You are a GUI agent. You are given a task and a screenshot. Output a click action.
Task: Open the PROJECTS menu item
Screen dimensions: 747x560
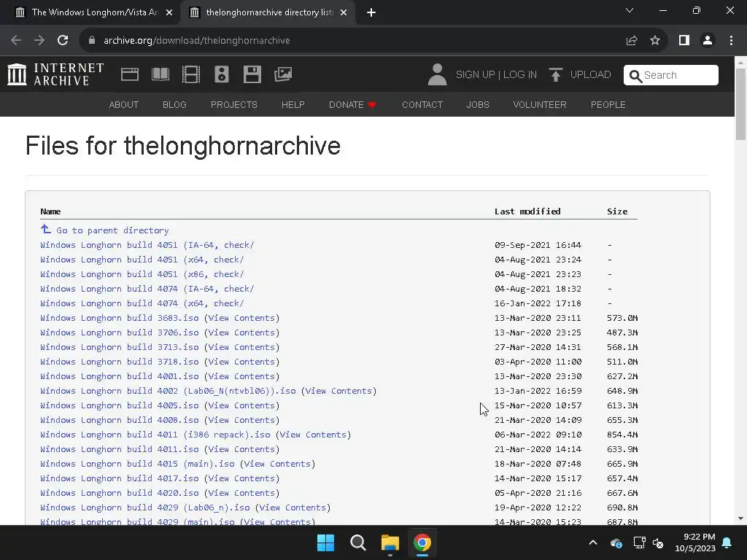tap(234, 105)
